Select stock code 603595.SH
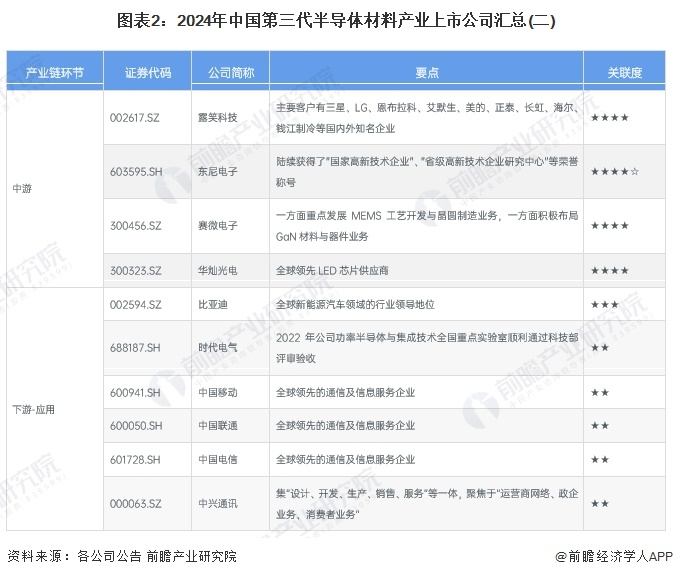The width and height of the screenshot is (673, 577). (136, 172)
